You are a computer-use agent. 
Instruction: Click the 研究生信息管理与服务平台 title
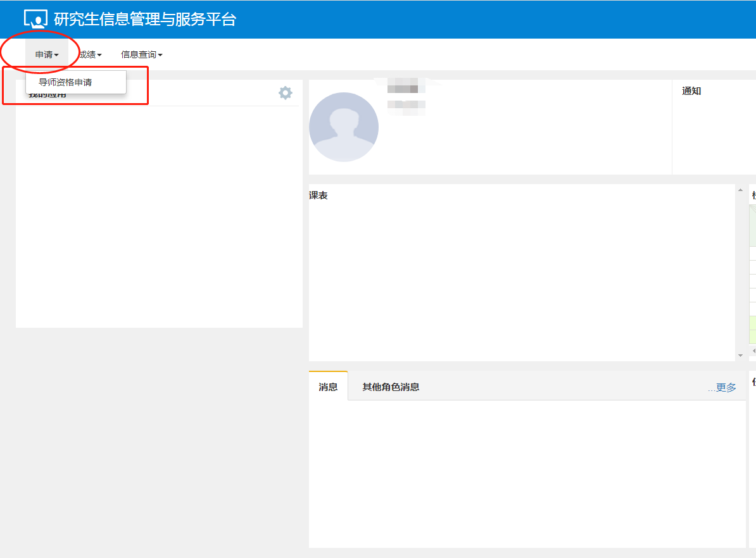(145, 19)
